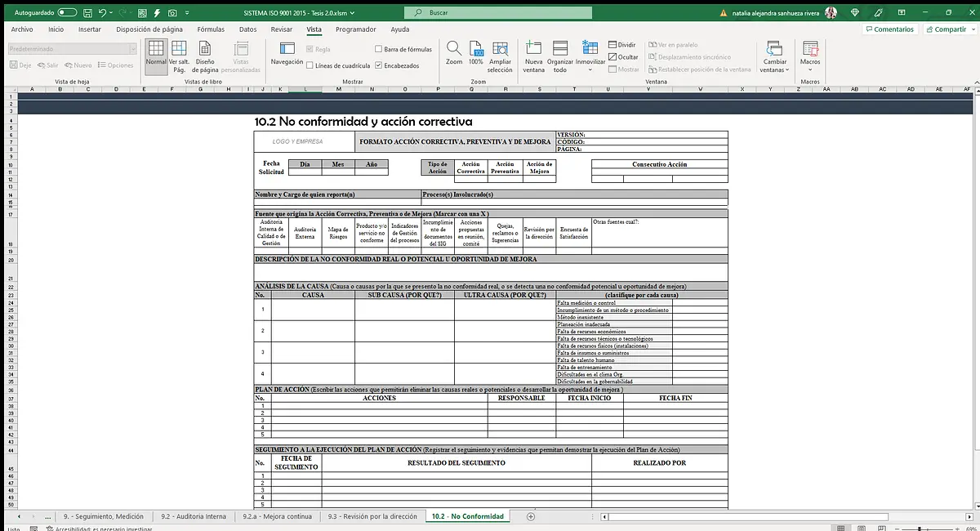980x531 pixels.
Task: Click the Select All corner triangle
Action: pyautogui.click(x=11, y=89)
